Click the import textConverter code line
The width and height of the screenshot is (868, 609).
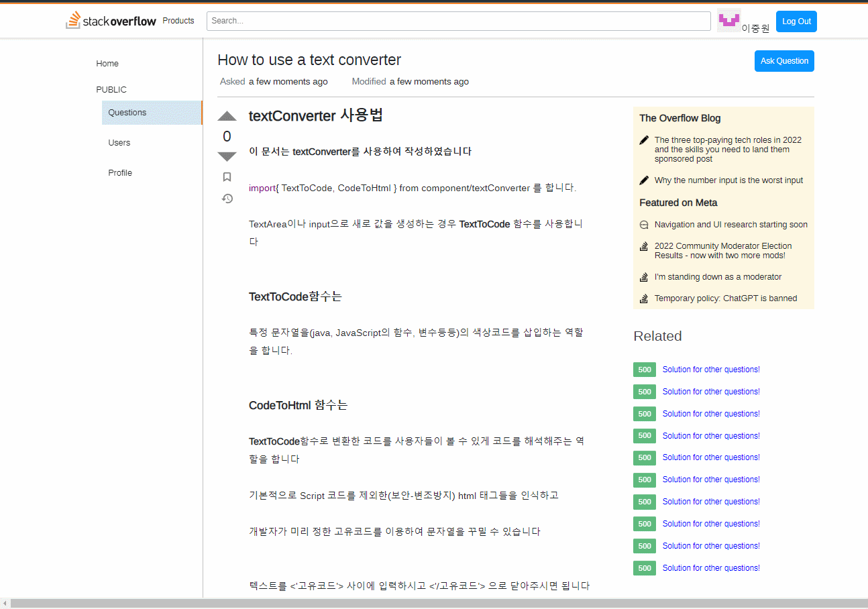(x=413, y=188)
